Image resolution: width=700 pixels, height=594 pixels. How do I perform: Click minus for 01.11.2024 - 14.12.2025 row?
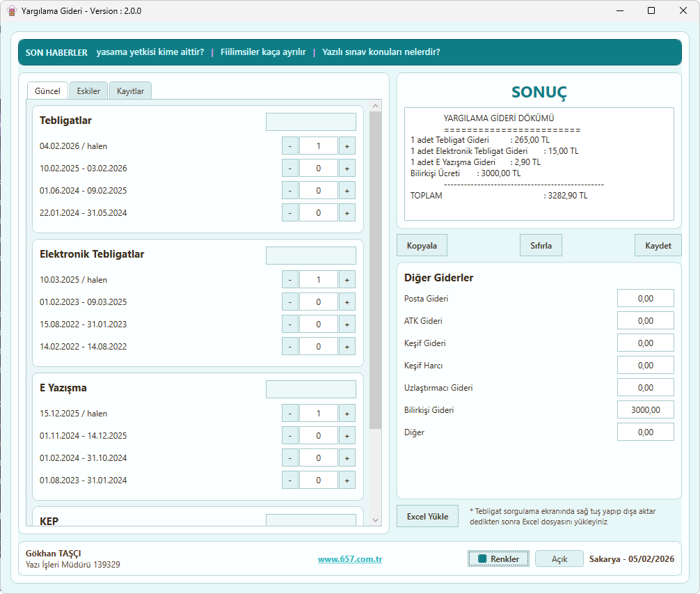[x=290, y=435]
